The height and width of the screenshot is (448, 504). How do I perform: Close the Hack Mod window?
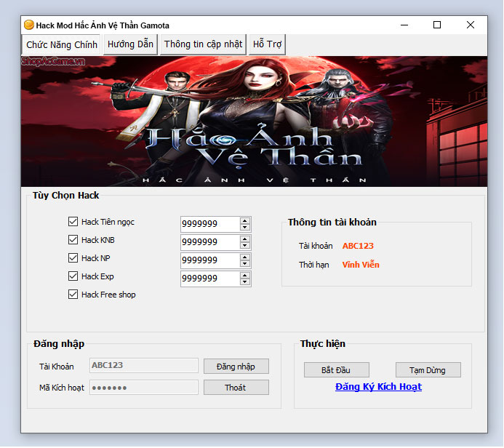471,25
